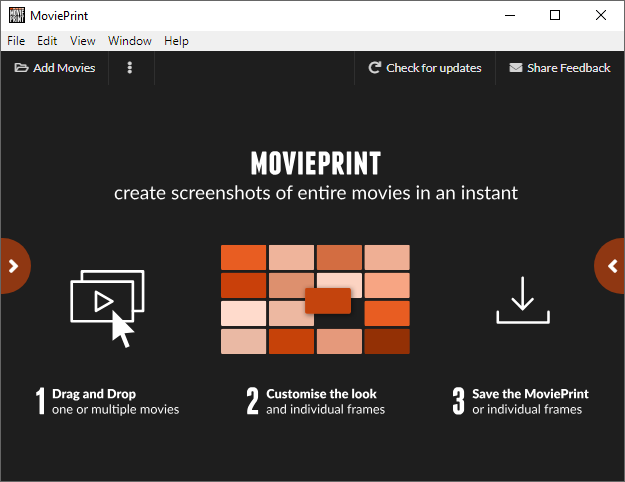Open the View menu
Viewport: 625px width, 482px height.
(x=83, y=41)
